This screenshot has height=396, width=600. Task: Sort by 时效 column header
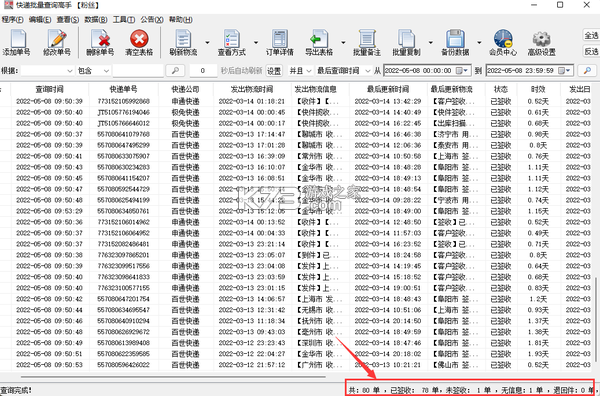(x=538, y=89)
